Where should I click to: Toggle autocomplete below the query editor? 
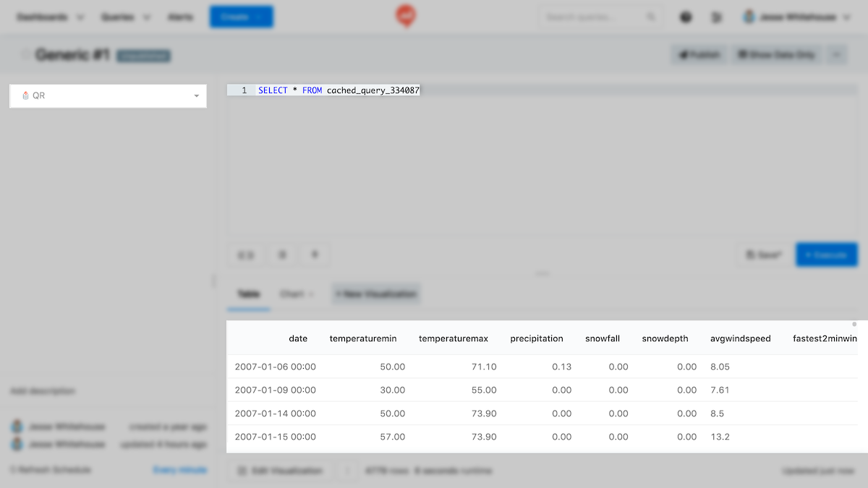(314, 254)
